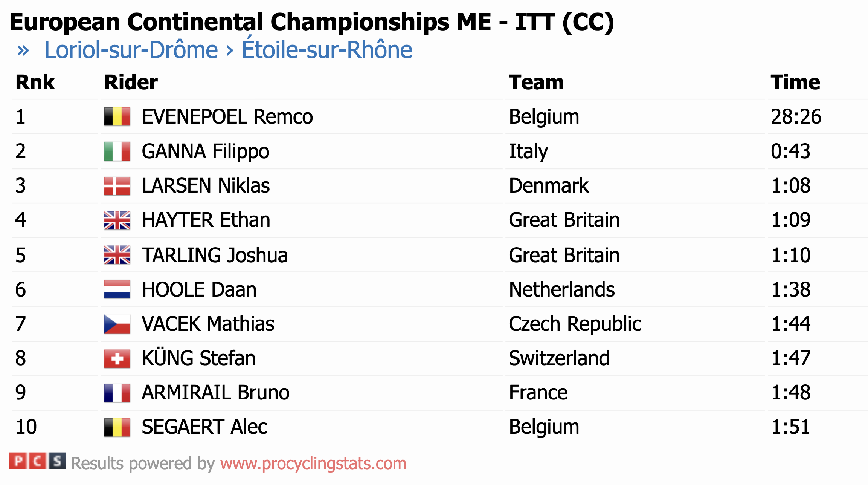Open the Loriol-sur-Drôme › Étoile-sur-Rhône route link
This screenshot has height=485, width=868.
coord(228,50)
